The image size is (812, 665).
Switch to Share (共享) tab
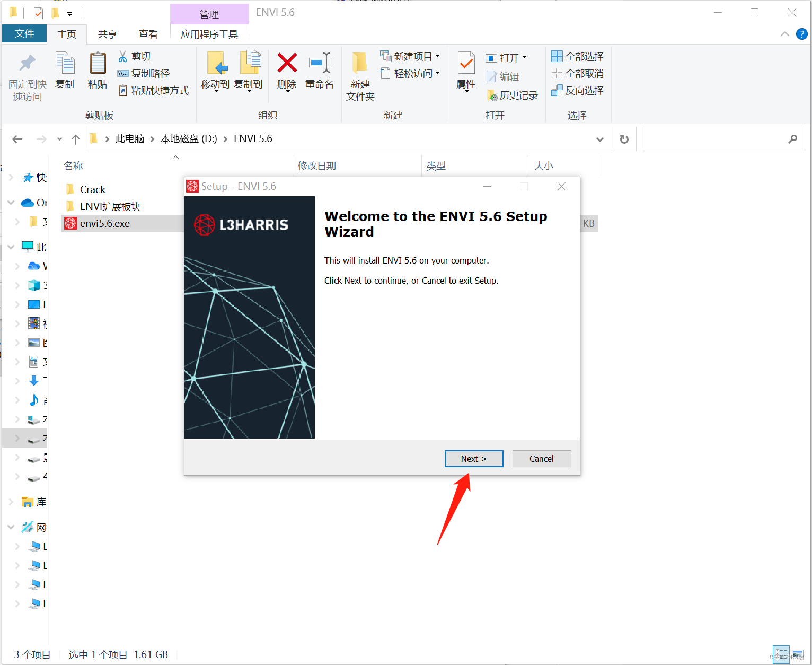pyautogui.click(x=107, y=34)
